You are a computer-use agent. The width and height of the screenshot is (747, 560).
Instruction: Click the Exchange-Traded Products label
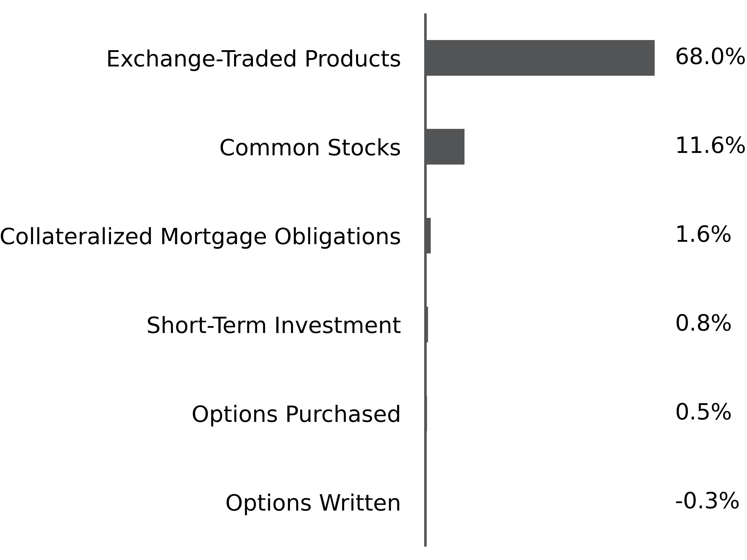click(254, 59)
